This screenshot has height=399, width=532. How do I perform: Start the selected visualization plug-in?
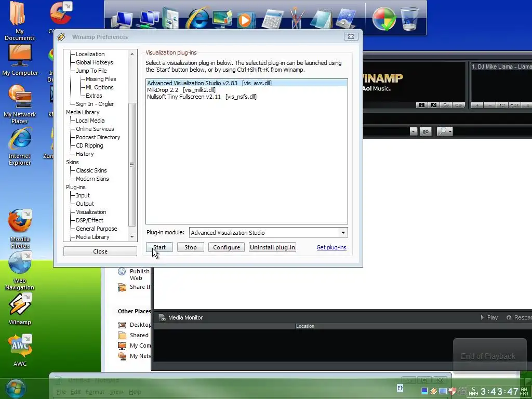tap(159, 247)
